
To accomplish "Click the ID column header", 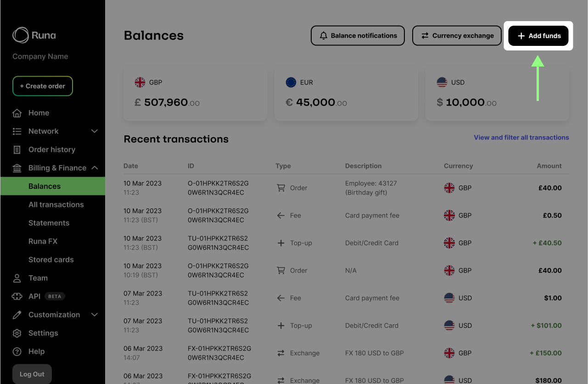I will 191,166.
